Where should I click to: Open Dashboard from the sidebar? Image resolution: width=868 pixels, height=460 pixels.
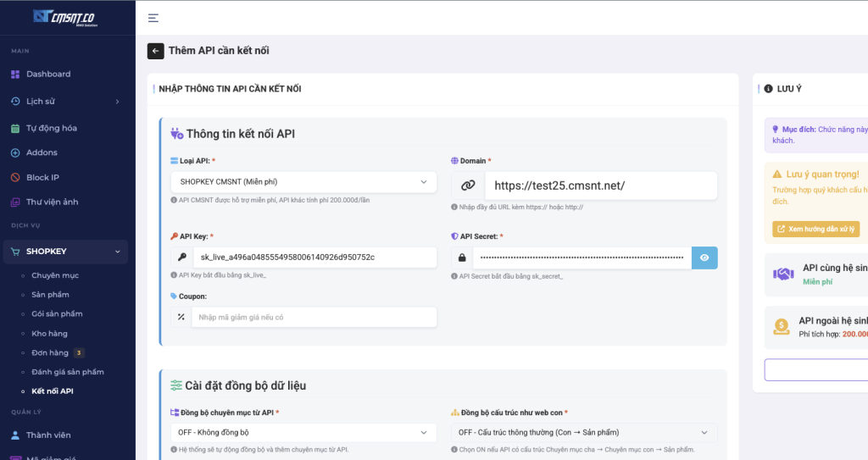click(x=48, y=74)
